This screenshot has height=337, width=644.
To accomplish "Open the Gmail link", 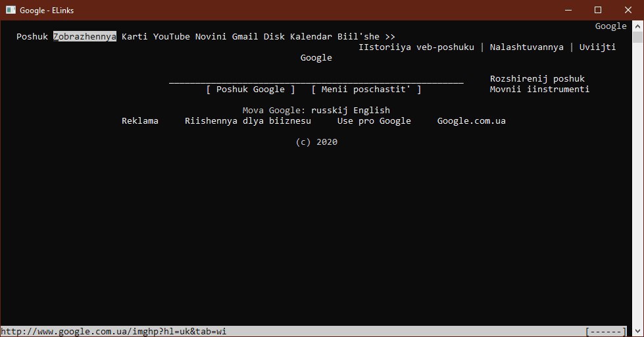I will [x=245, y=37].
